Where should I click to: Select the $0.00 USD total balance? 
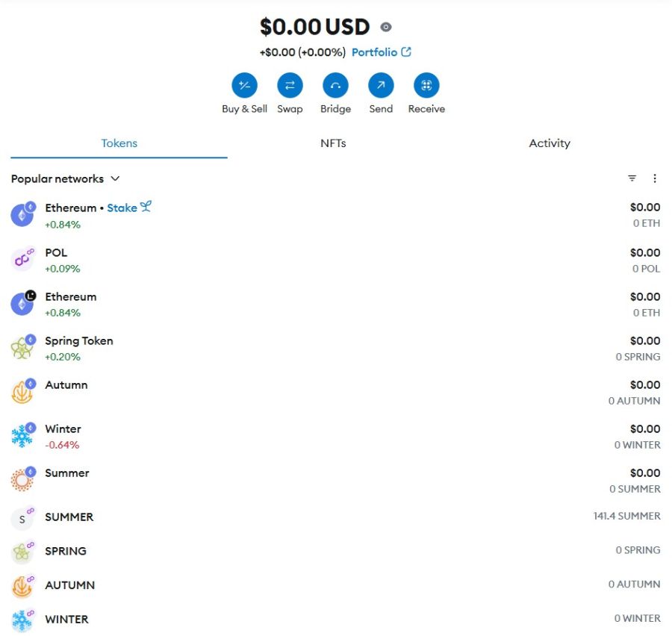tap(314, 28)
